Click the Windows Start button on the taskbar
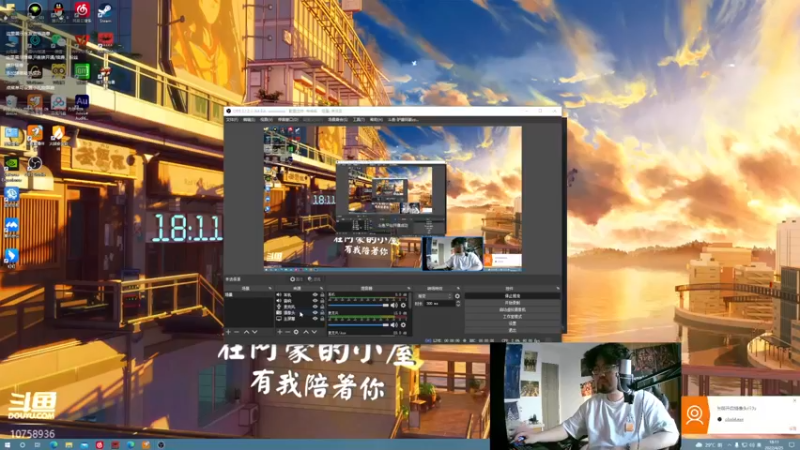 7,445
